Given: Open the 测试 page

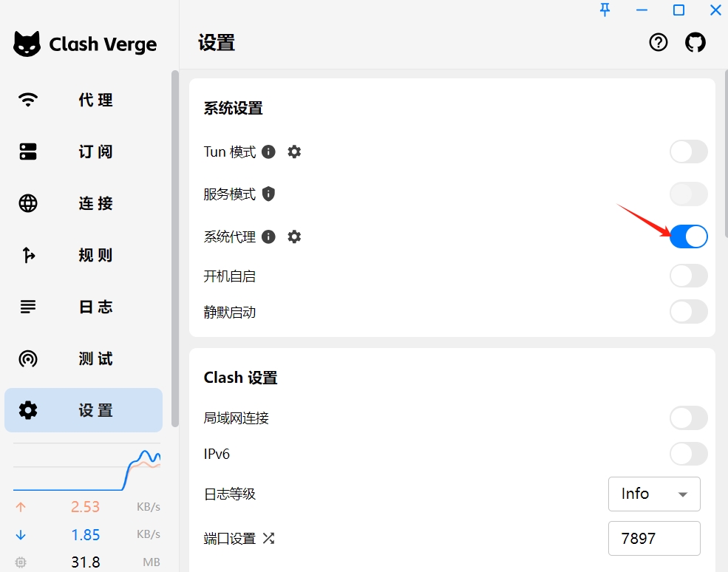Looking at the screenshot, I should [x=84, y=359].
